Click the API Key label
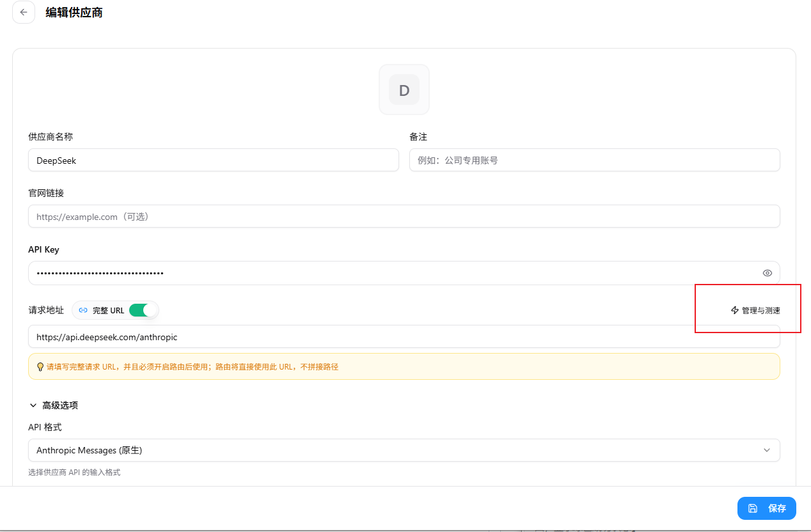This screenshot has height=532, width=811. (x=43, y=249)
